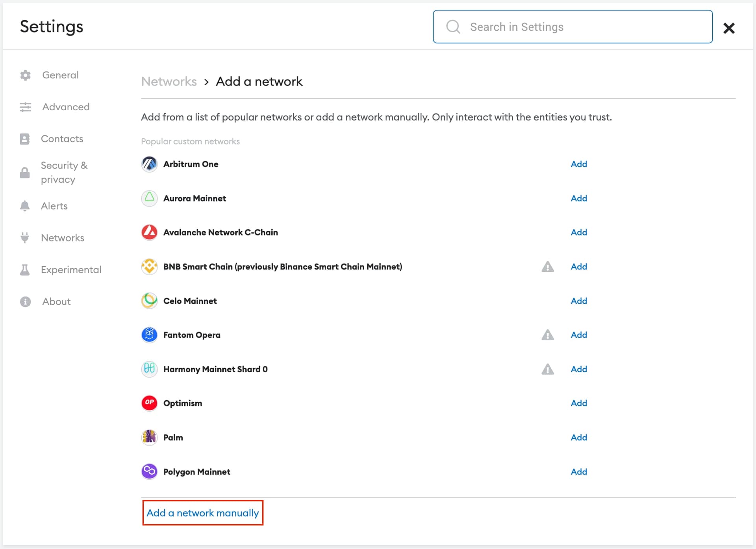Open the Networks breadcrumb link
Screen dimensions: 756x549
[x=169, y=82]
